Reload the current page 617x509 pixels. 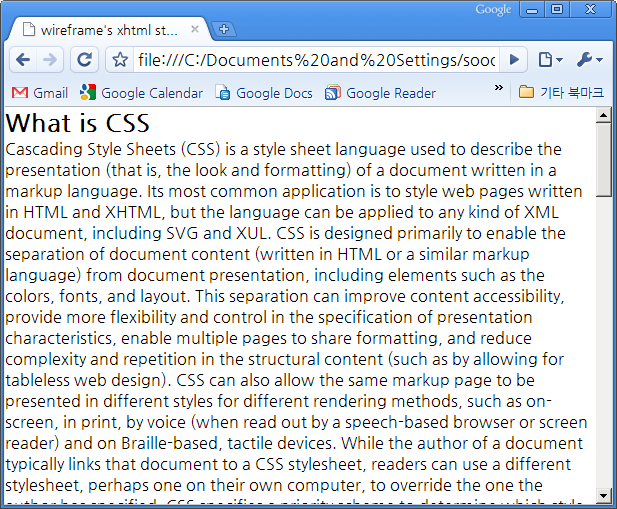[x=85, y=60]
